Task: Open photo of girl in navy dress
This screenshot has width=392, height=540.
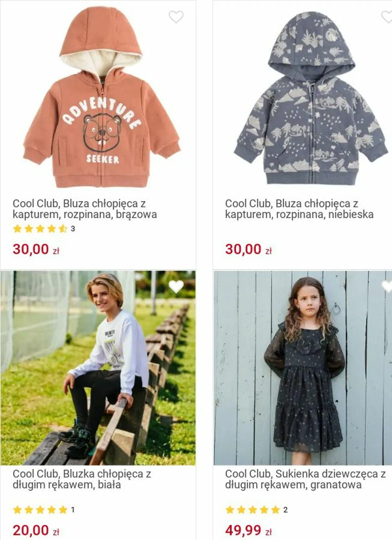Action: click(303, 368)
